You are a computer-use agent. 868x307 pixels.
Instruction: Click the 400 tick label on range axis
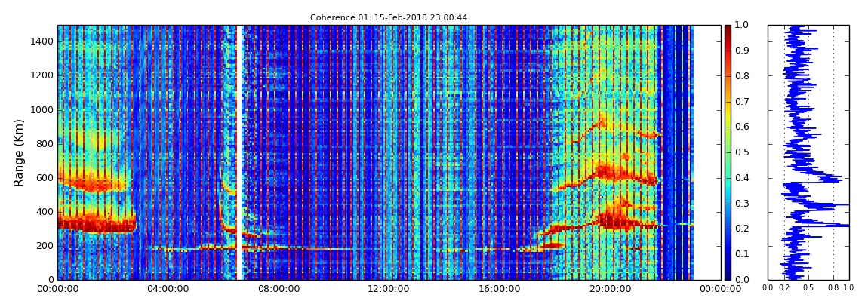click(45, 212)
